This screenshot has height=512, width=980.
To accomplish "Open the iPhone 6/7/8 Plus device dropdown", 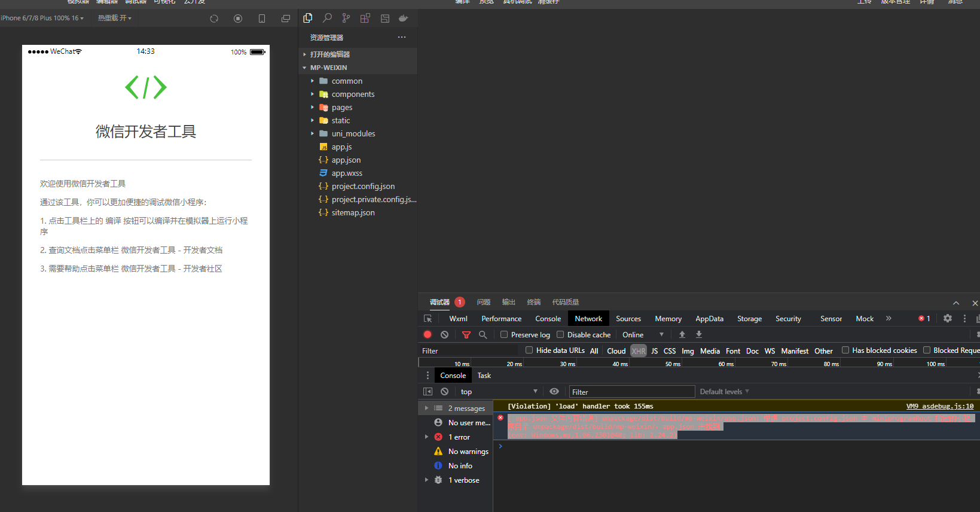I will tap(42, 18).
